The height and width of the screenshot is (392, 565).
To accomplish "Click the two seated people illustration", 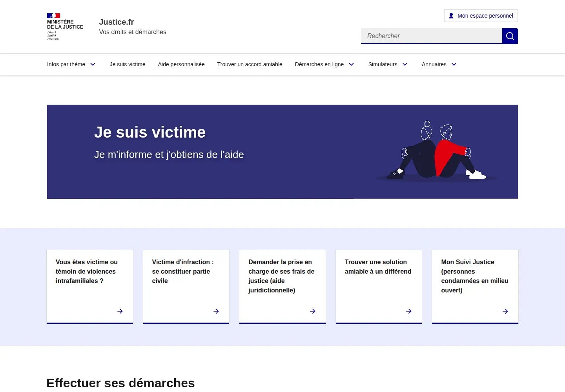I will click(x=436, y=151).
